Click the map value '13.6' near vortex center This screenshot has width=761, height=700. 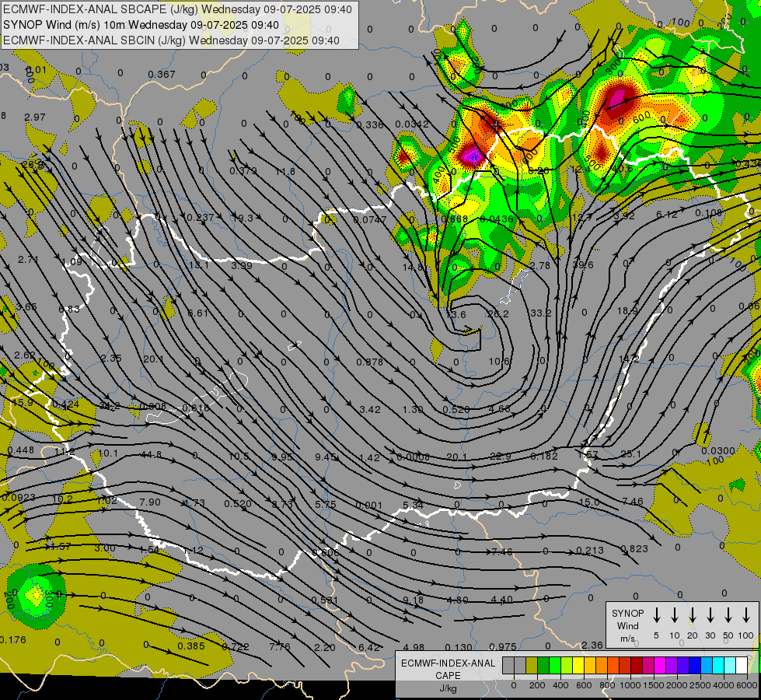(456, 314)
